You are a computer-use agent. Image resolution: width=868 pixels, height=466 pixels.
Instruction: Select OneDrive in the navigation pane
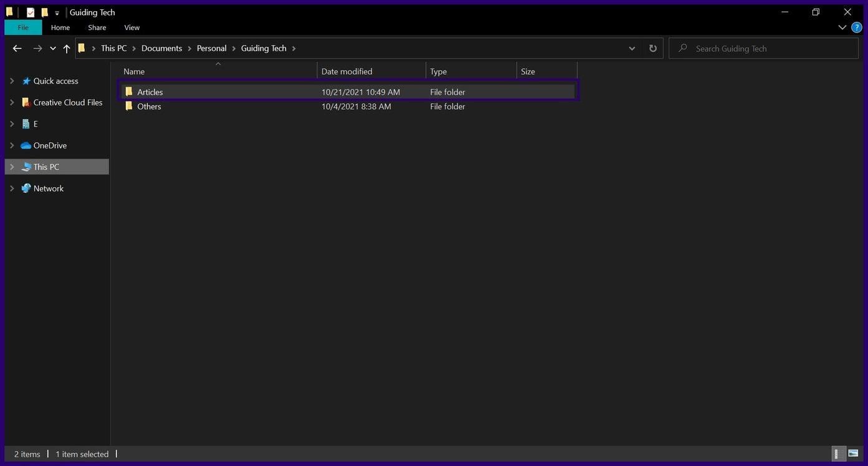(50, 145)
